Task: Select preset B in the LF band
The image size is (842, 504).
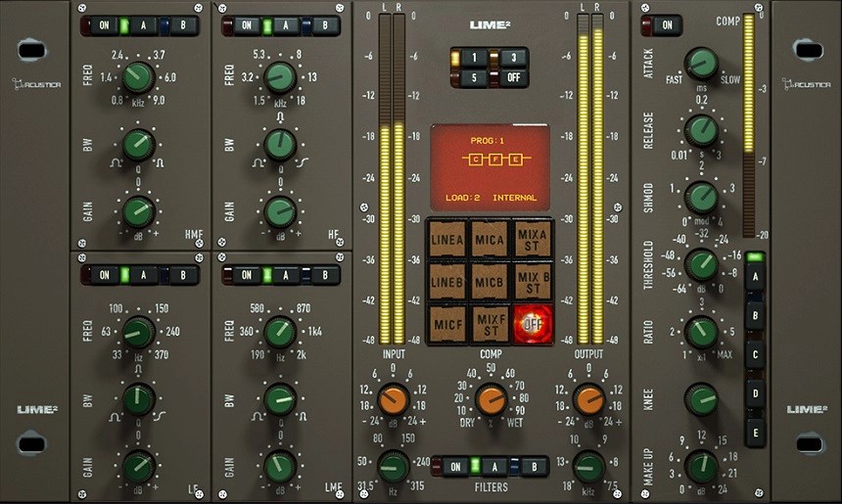Action: 183,275
